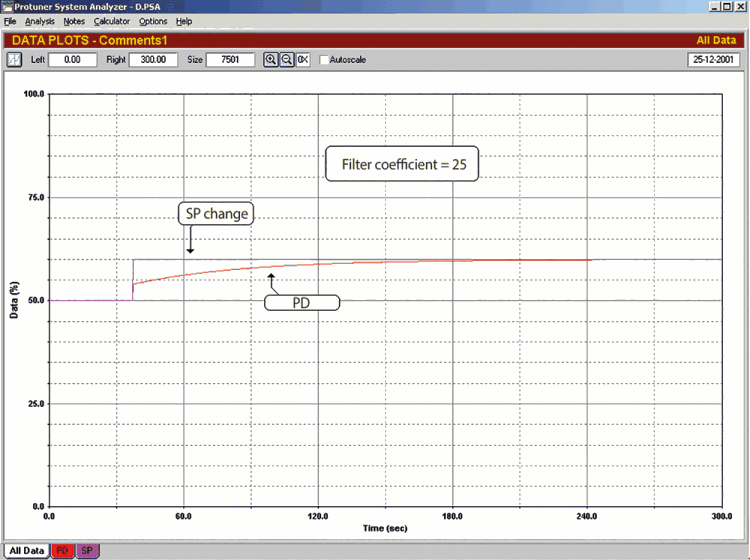Click the Right value input field
Image resolution: width=750 pixels, height=560 pixels.
click(153, 60)
